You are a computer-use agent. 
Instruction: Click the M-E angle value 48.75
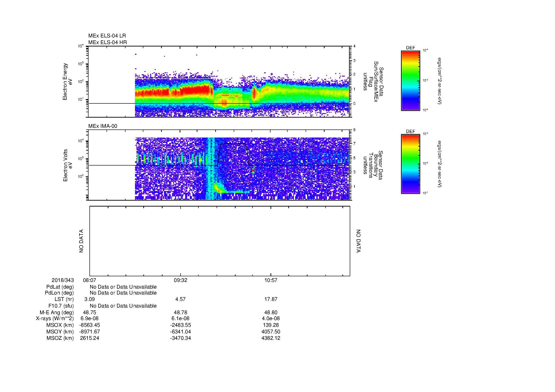tap(89, 313)
